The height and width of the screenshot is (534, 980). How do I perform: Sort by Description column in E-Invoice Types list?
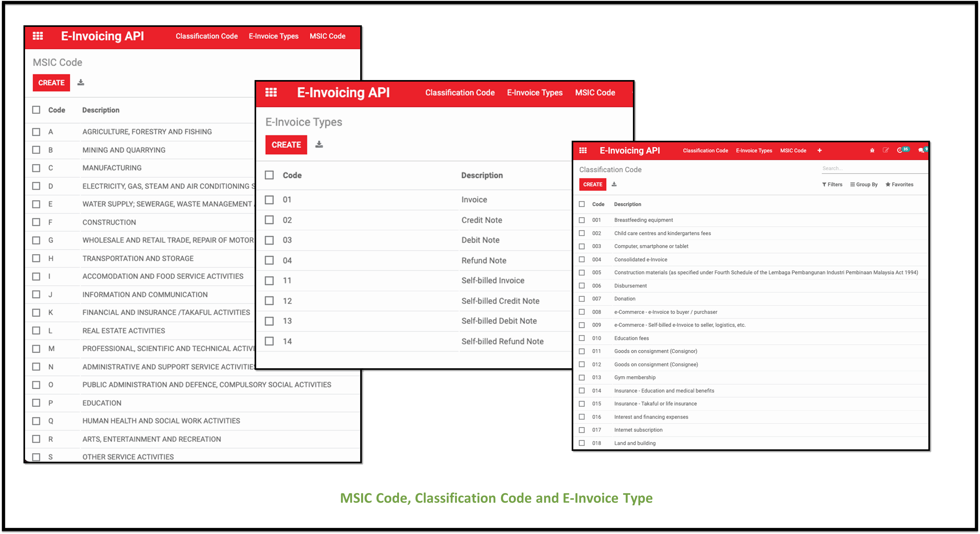point(482,175)
